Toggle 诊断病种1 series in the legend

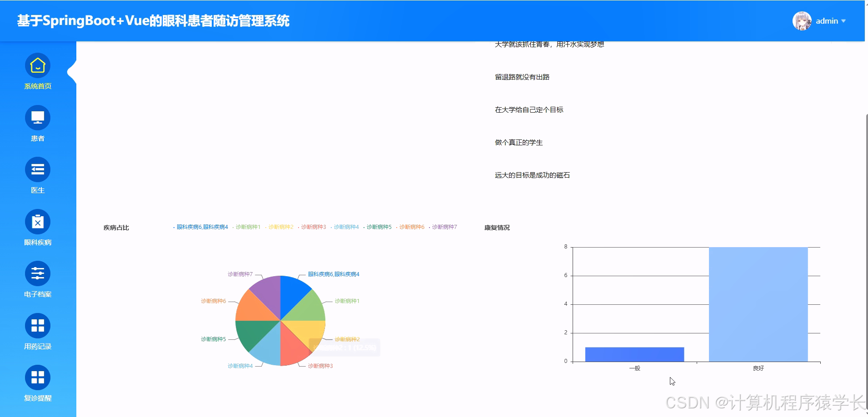tap(248, 226)
